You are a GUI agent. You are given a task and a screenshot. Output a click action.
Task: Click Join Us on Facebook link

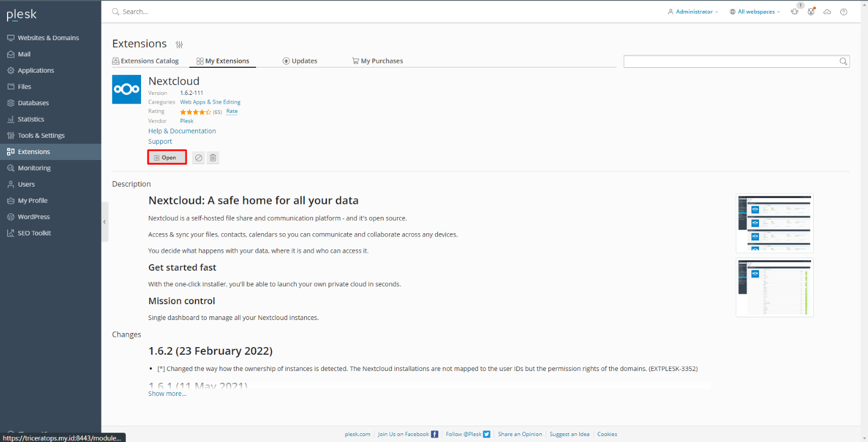coord(404,434)
